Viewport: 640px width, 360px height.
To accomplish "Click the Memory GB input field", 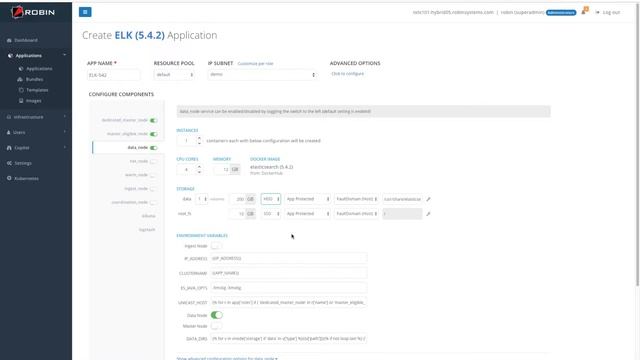I will pyautogui.click(x=222, y=169).
